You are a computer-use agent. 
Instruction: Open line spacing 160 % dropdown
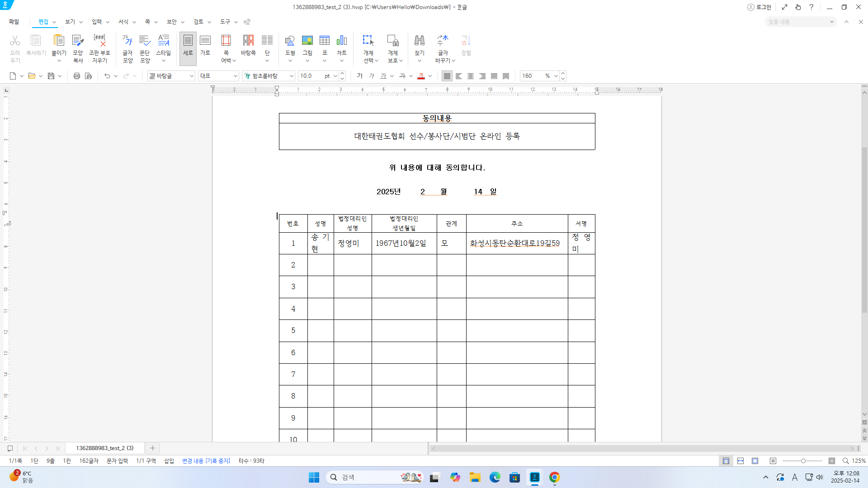point(556,76)
